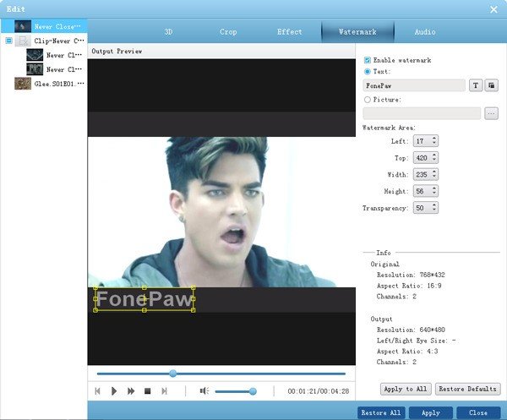Screen dimensions: 507x420
Task: Increase Height value with up arrow
Action: (434, 188)
